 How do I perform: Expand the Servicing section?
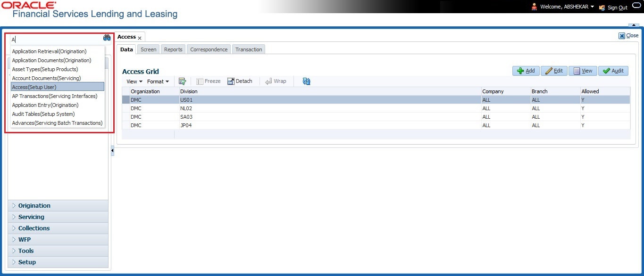point(58,217)
